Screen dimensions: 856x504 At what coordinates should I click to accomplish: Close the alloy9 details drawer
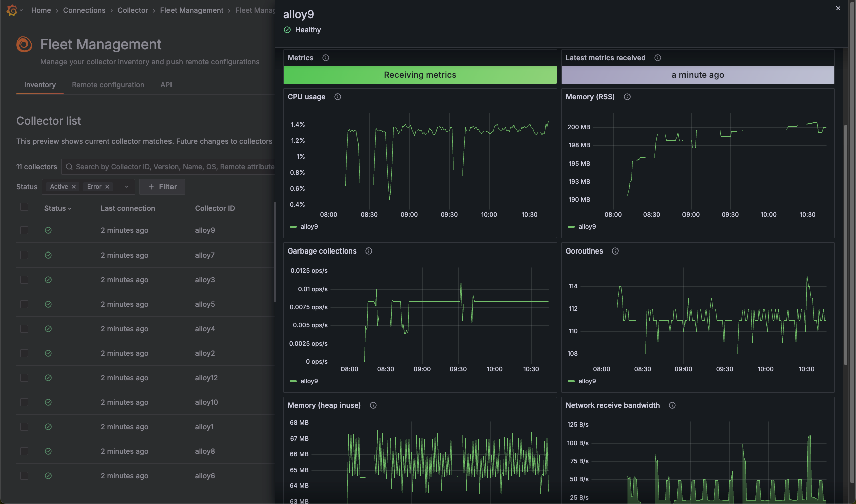point(838,8)
